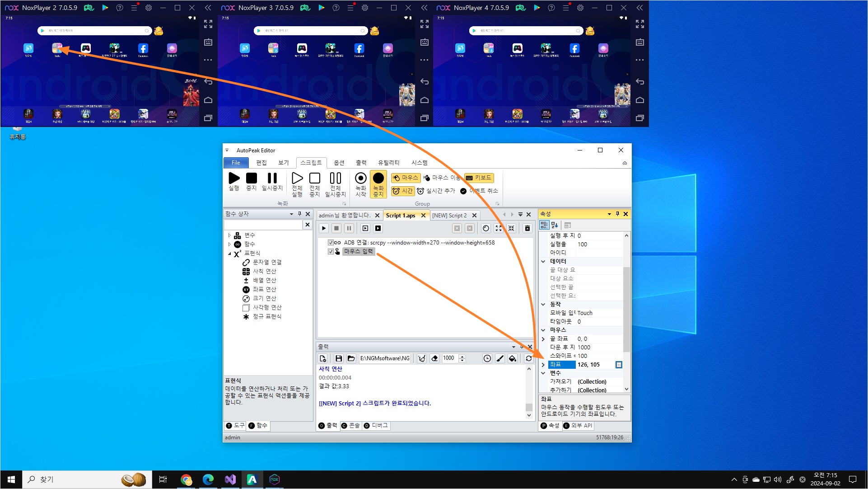Screen dimensions: 868x489
Task: Uncheck the ADB 연결 action checkbox
Action: [331, 243]
